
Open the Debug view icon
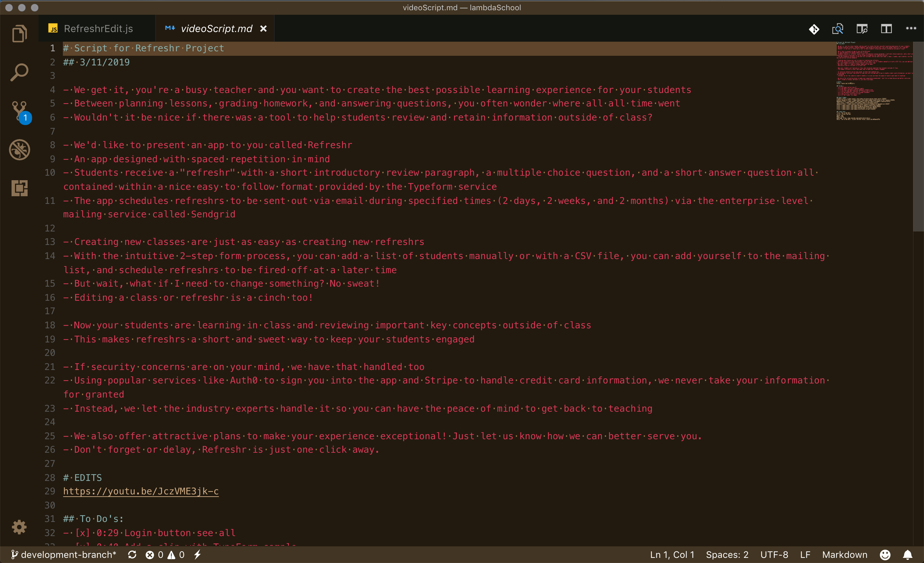(x=20, y=149)
